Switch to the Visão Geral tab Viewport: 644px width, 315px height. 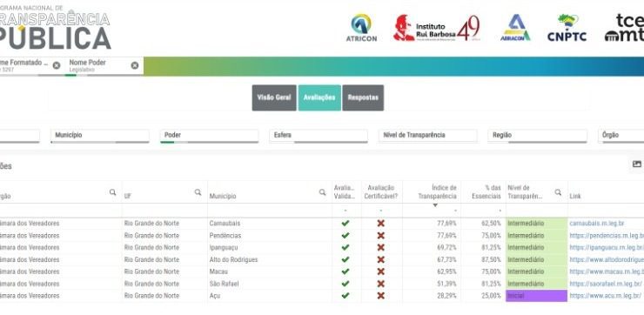point(274,97)
